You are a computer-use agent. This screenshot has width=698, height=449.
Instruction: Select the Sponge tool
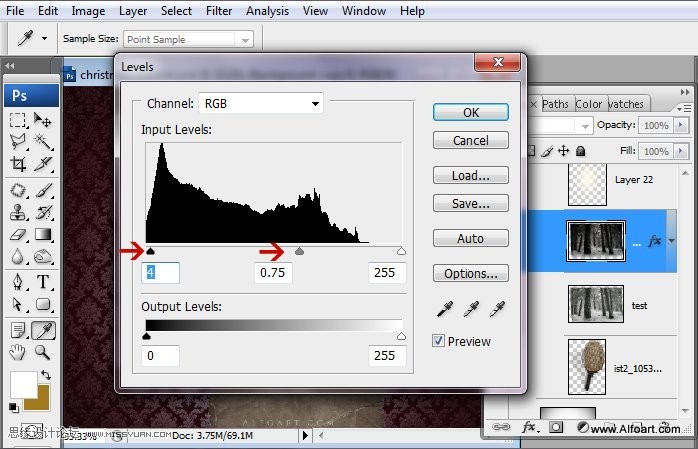tap(43, 256)
